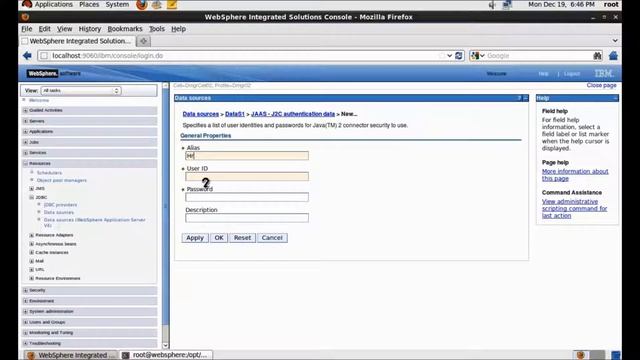The image size is (640, 360).
Task: Click the Close page link
Action: (601, 85)
